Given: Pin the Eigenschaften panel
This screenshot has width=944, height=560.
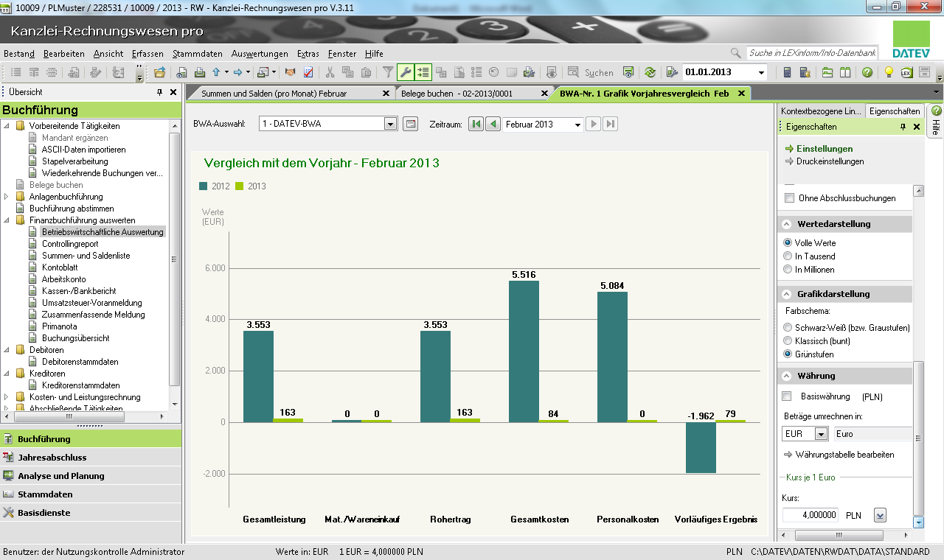Looking at the screenshot, I should [x=903, y=127].
